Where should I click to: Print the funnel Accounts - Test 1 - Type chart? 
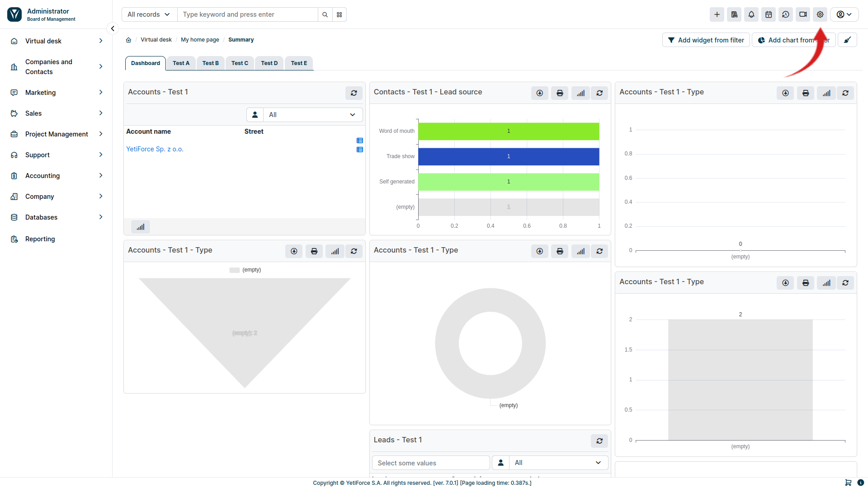click(x=314, y=251)
